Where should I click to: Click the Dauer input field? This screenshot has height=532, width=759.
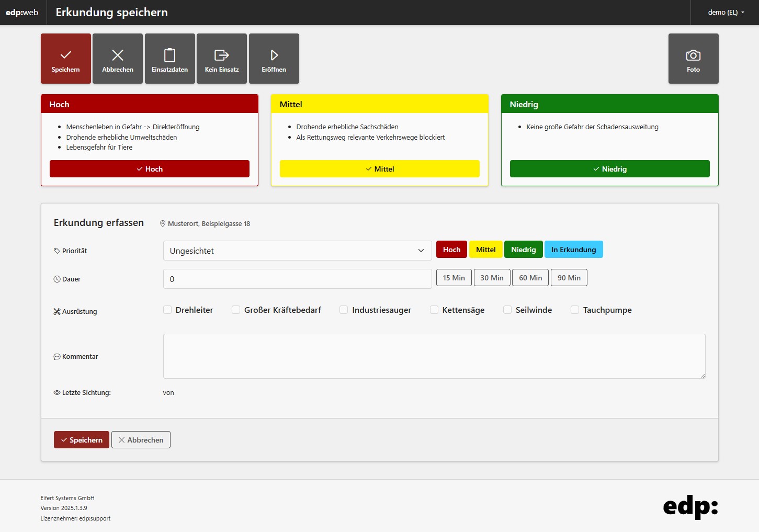(298, 279)
